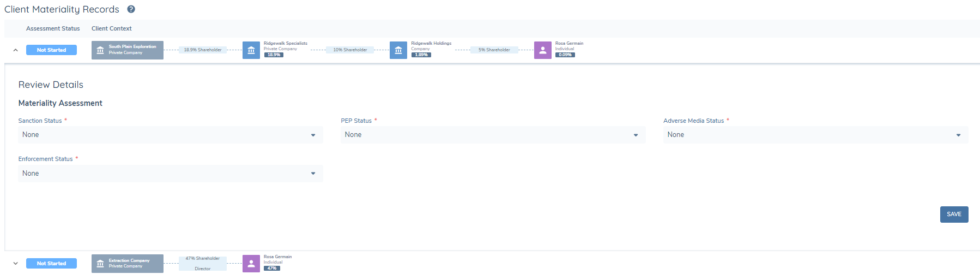Open the Sanction Status dropdown

pos(170,135)
